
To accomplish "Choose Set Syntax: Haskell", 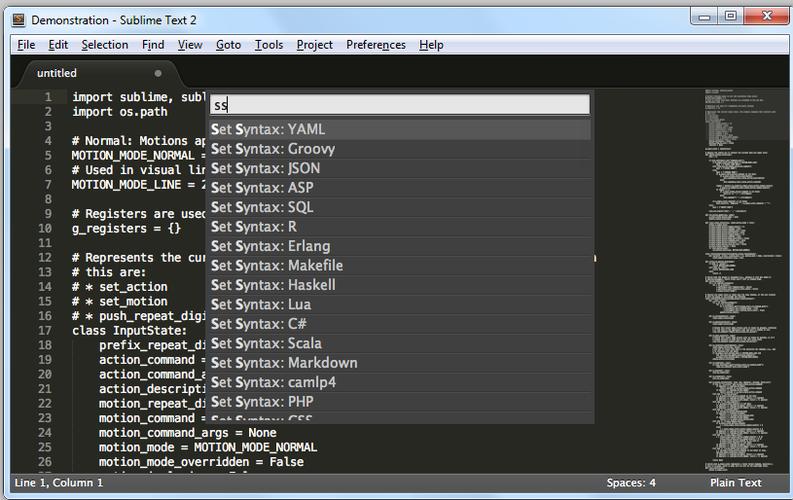I will point(401,285).
